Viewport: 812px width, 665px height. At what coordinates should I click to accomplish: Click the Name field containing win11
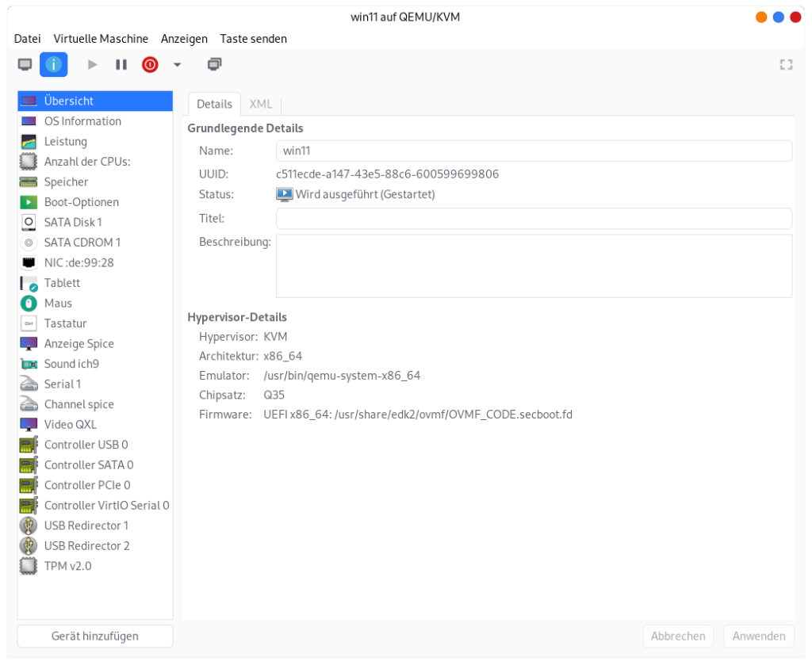click(x=534, y=151)
